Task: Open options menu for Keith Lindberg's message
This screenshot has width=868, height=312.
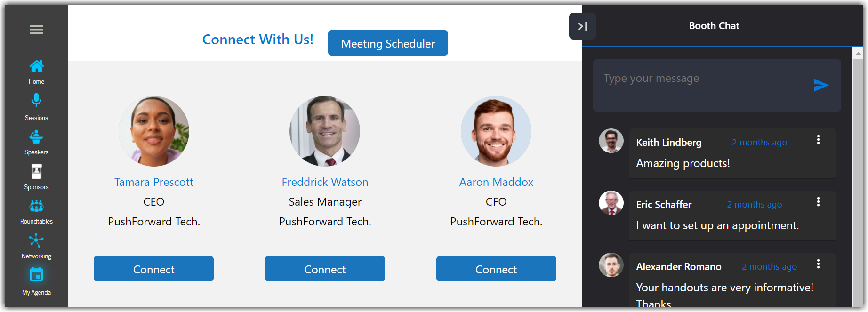Action: click(x=818, y=140)
